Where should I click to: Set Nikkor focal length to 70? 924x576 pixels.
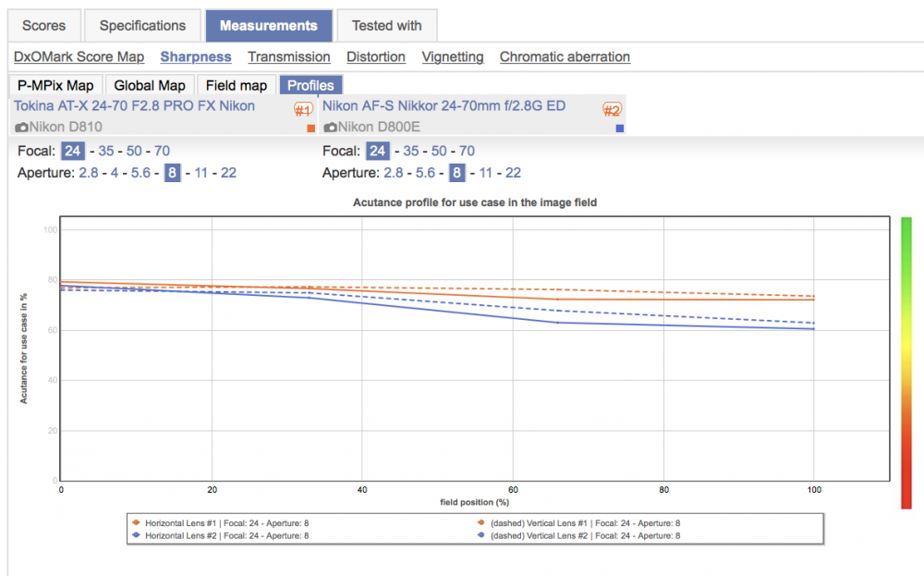(467, 152)
